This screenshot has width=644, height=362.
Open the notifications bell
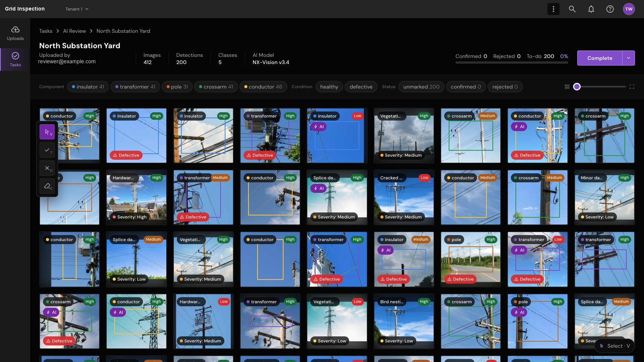point(591,9)
